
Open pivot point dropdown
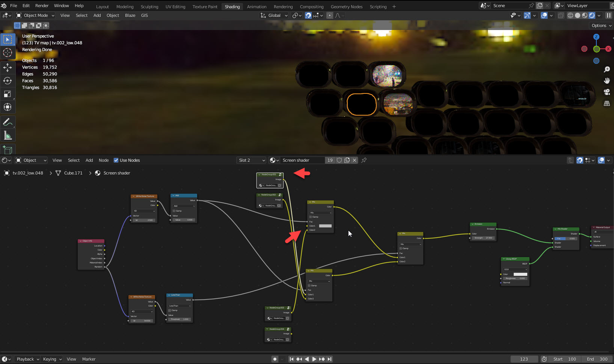coord(297,15)
